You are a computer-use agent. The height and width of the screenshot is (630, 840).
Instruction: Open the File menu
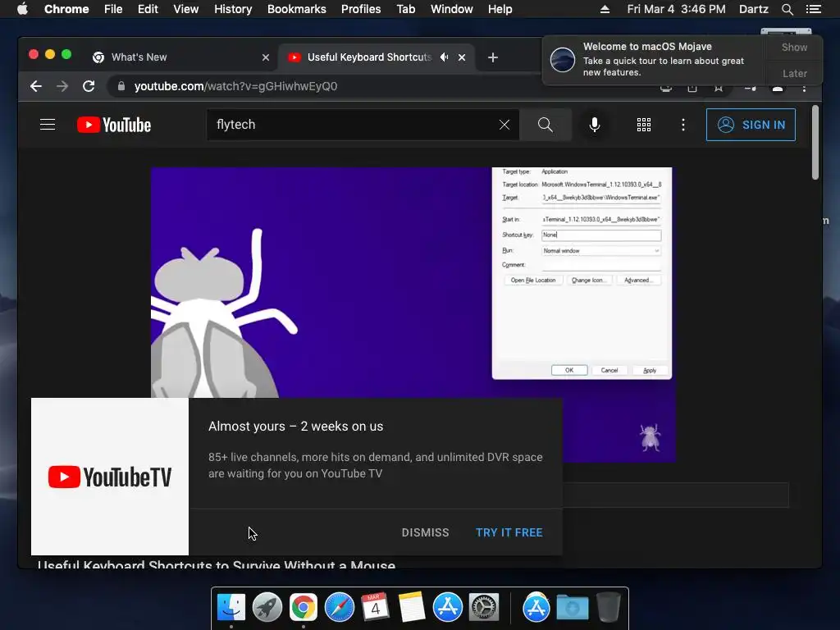point(113,9)
